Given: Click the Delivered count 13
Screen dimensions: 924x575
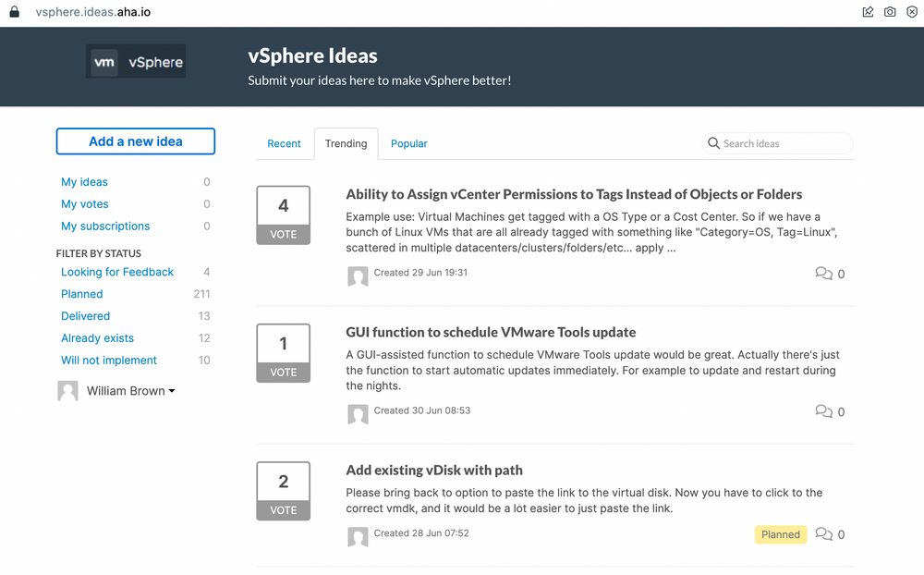Looking at the screenshot, I should tap(204, 316).
